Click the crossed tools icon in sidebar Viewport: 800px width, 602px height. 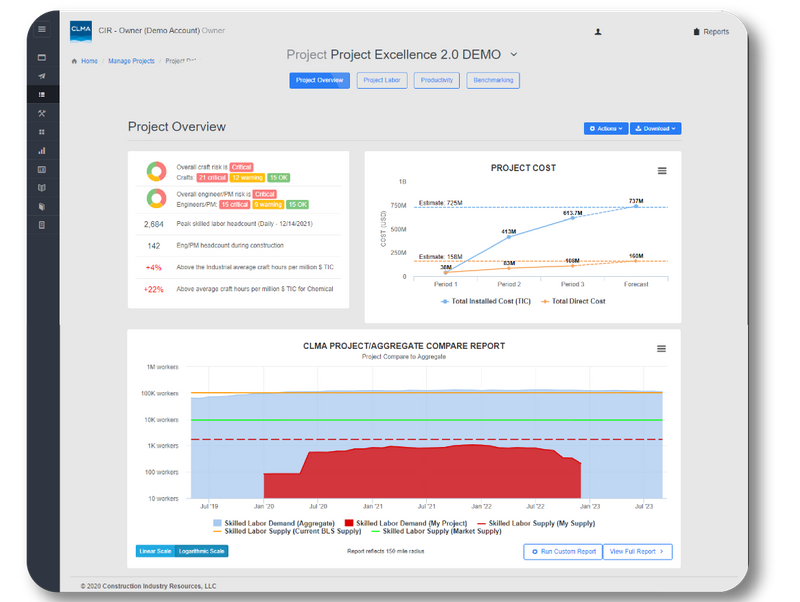point(41,113)
